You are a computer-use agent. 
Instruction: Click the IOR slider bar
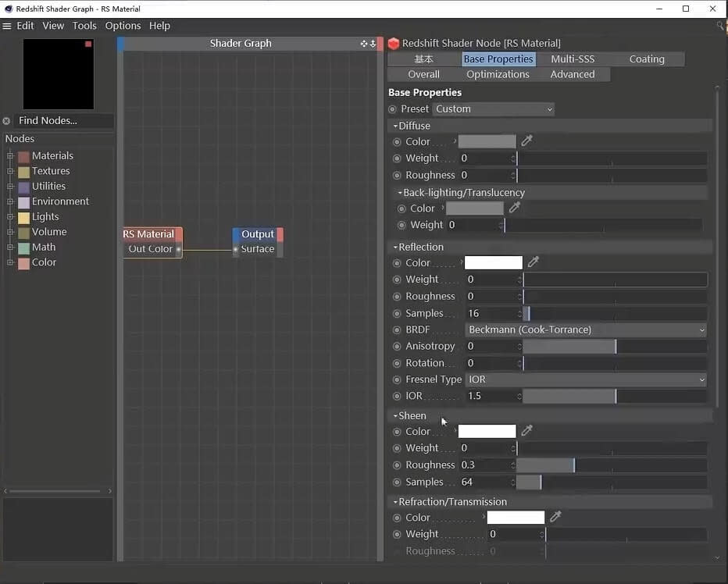(x=616, y=396)
